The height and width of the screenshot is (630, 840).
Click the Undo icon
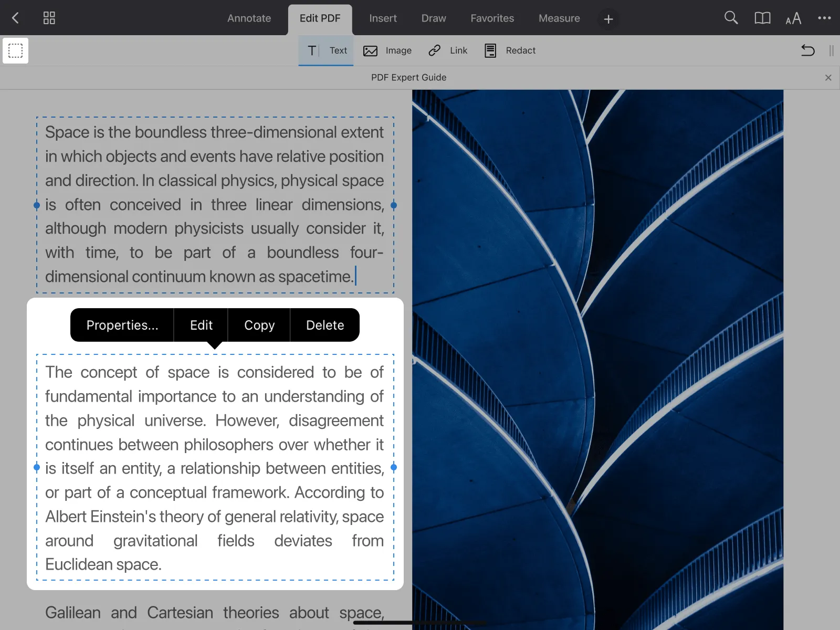point(807,50)
